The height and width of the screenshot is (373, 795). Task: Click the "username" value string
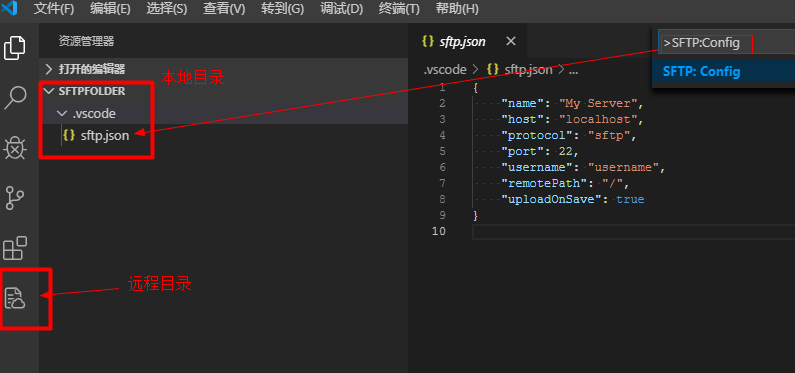623,167
